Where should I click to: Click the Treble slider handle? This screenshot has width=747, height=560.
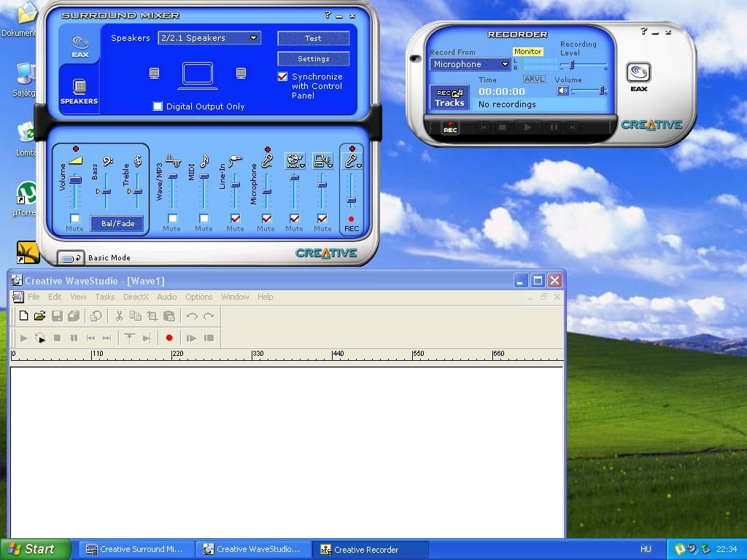138,192
